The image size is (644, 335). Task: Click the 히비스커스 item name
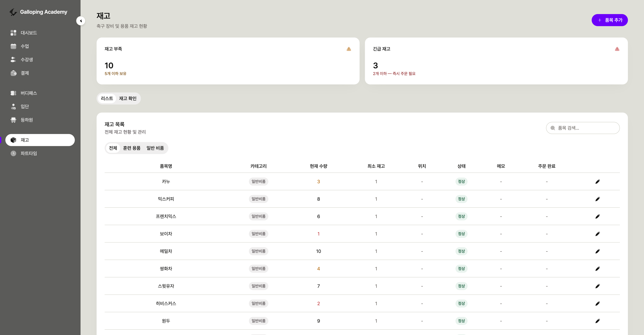166,304
